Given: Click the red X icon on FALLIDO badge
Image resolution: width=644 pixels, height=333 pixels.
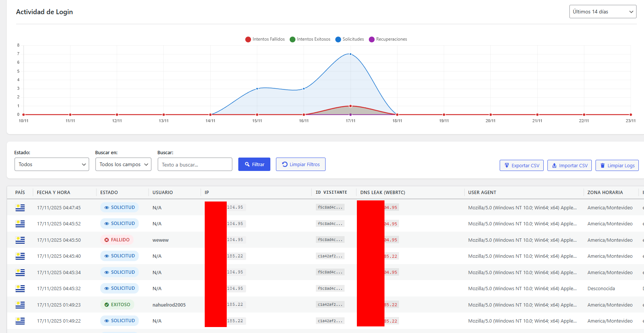Looking at the screenshot, I should tap(107, 240).
